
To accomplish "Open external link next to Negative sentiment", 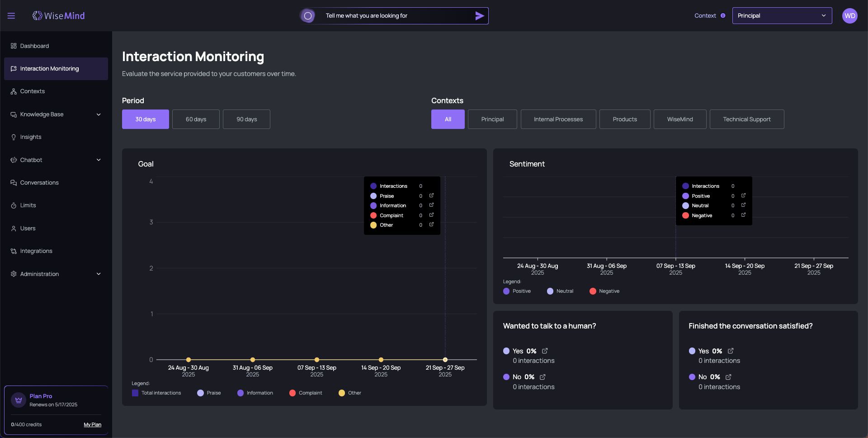I will pyautogui.click(x=743, y=215).
